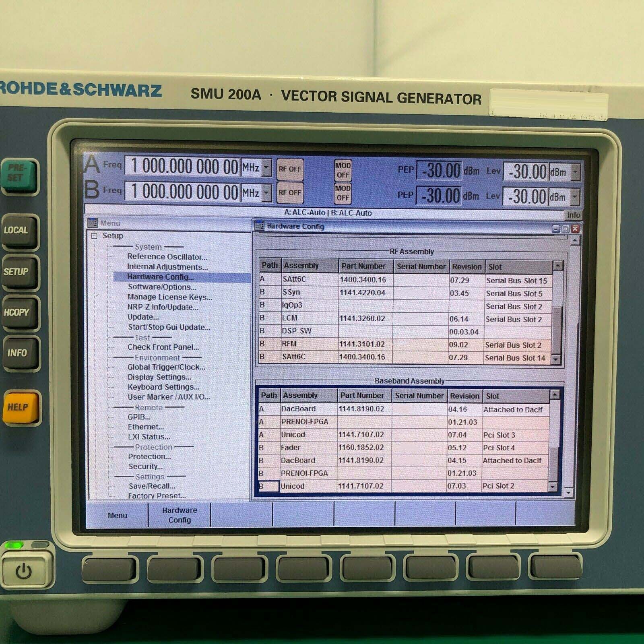Image resolution: width=644 pixels, height=644 pixels.
Task: Open Reference Oscillator... menu entry
Action: coord(167,257)
